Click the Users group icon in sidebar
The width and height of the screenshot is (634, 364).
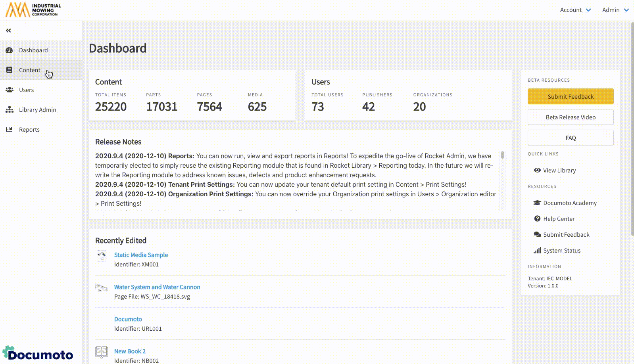point(9,90)
